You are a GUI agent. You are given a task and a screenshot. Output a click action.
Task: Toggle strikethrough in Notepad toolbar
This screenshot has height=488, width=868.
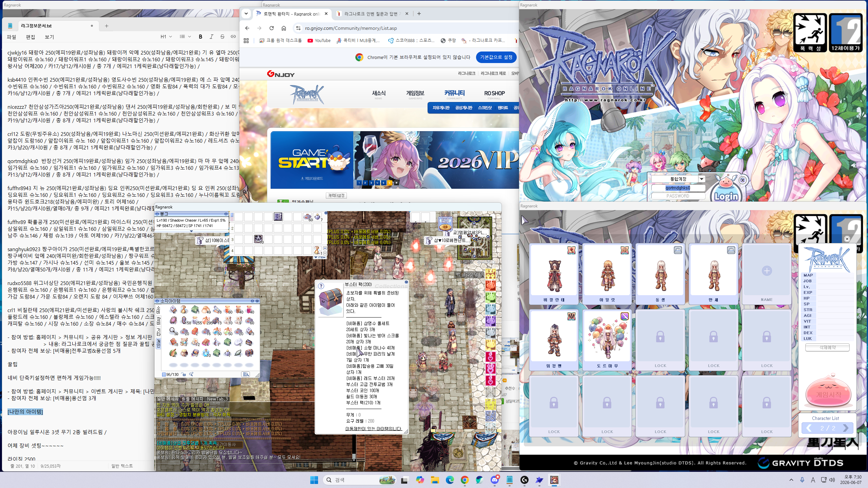(222, 37)
